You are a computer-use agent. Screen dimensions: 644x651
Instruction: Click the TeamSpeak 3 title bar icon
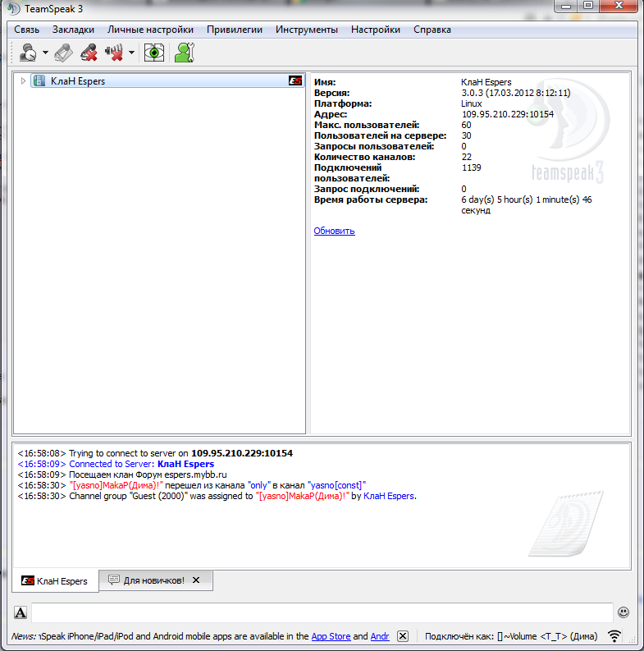14,8
